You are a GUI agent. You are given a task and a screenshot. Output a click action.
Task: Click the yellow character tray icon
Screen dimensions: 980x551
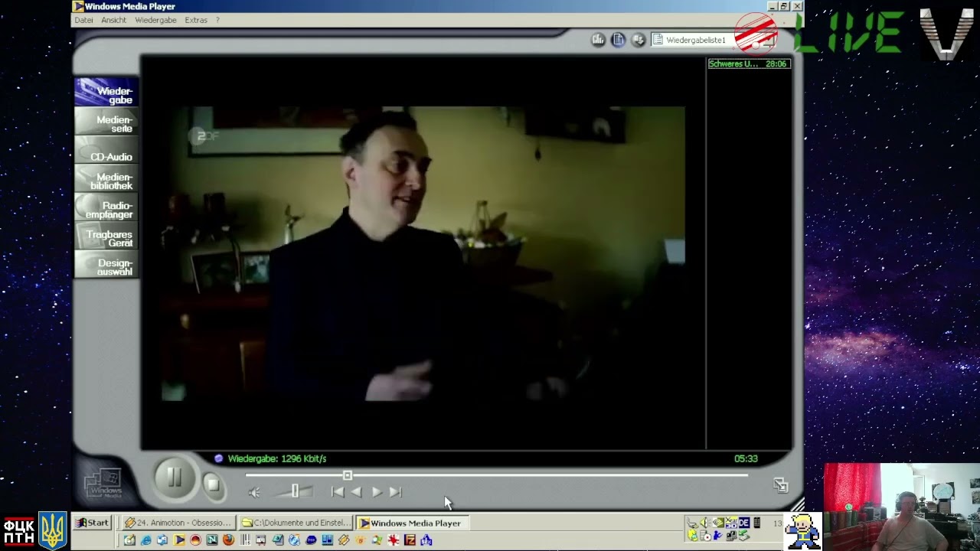tap(693, 536)
